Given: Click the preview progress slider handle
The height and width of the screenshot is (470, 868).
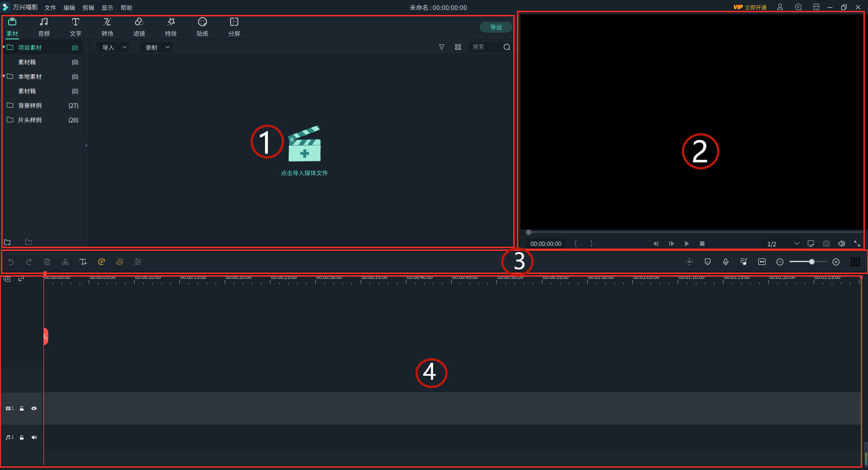Looking at the screenshot, I should point(529,232).
